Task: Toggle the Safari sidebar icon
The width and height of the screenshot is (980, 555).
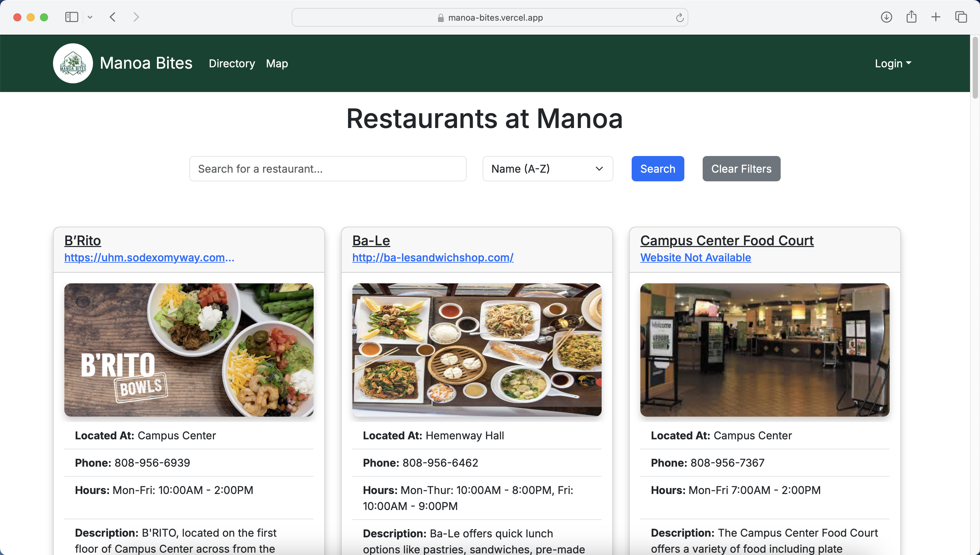Action: tap(72, 17)
